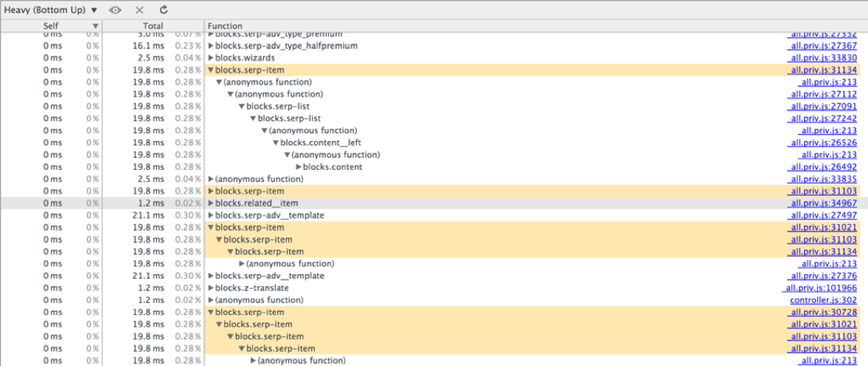Open the _all.priv.js:30728 source link
Image resolution: width=868 pixels, height=366 pixels.
pyautogui.click(x=822, y=313)
